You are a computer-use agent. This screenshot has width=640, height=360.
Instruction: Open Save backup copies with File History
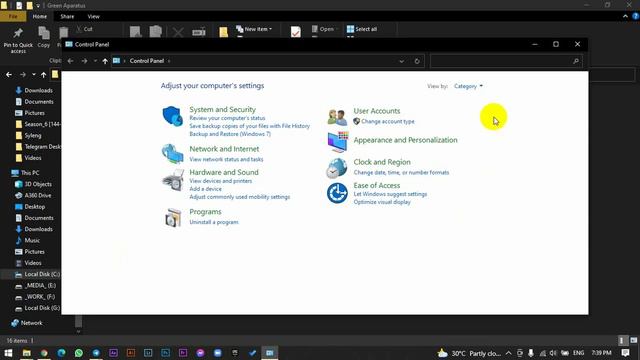click(249, 126)
